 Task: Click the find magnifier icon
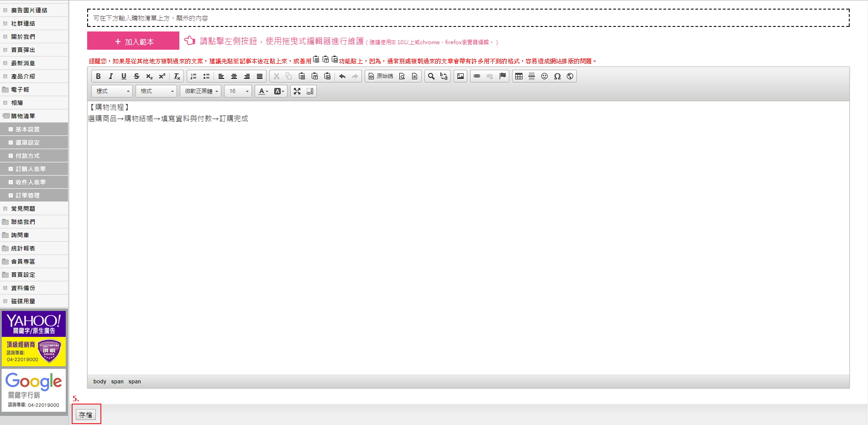click(431, 76)
